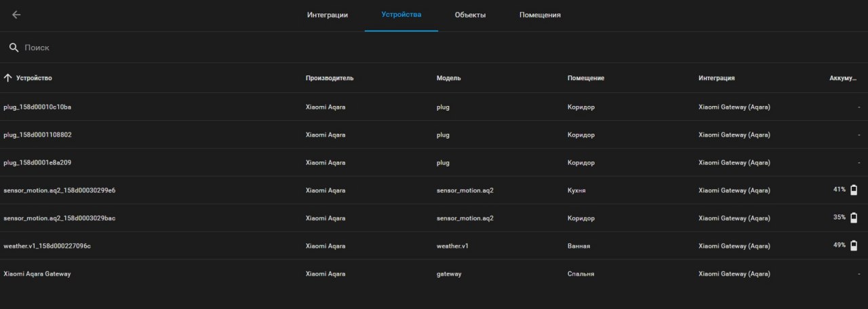Sort by the Аккуму... battery column
Image resolution: width=868 pixels, height=309 pixels.
tap(843, 78)
